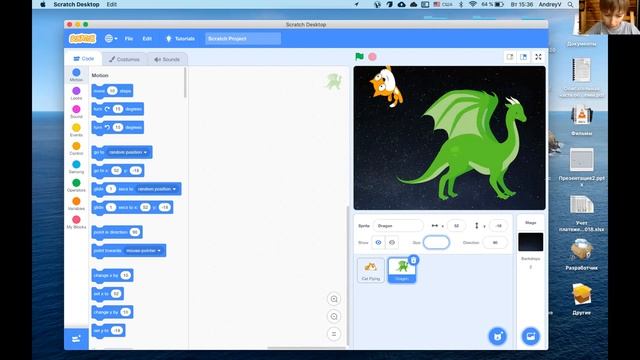Open the Choose a Sprite button
The image size is (640, 360).
(x=498, y=336)
